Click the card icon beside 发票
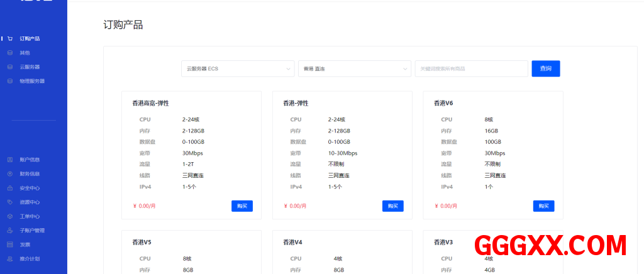The image size is (644, 274). point(10,244)
